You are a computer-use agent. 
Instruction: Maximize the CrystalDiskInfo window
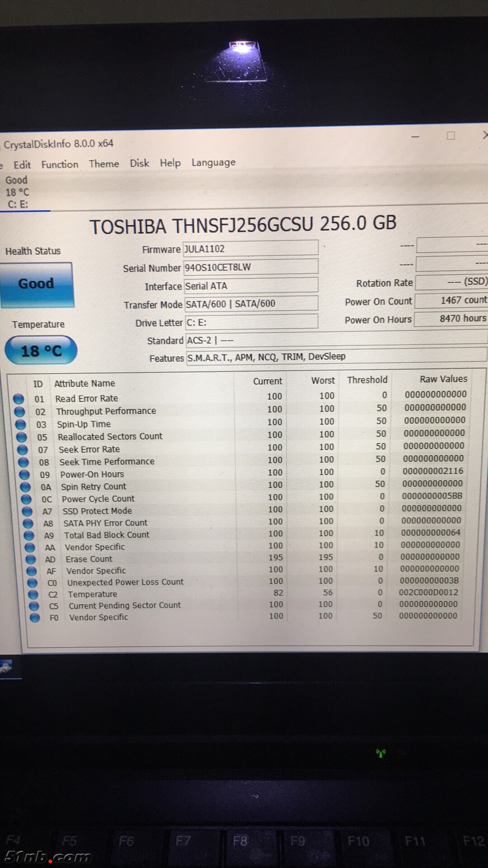[x=451, y=135]
